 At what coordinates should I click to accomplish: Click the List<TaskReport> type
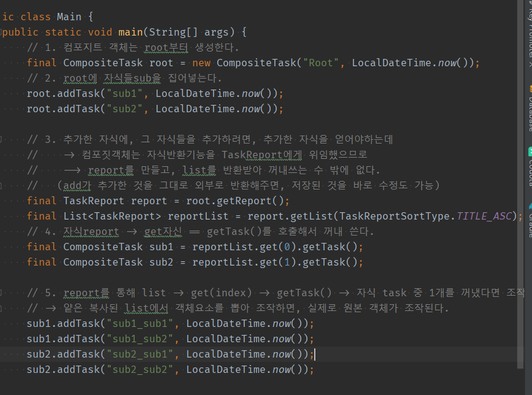click(x=112, y=217)
